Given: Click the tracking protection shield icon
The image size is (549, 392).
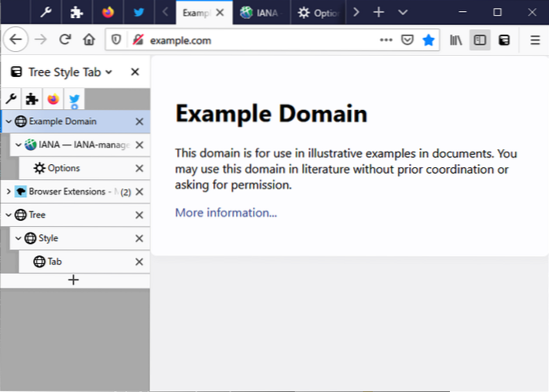Looking at the screenshot, I should (x=116, y=40).
